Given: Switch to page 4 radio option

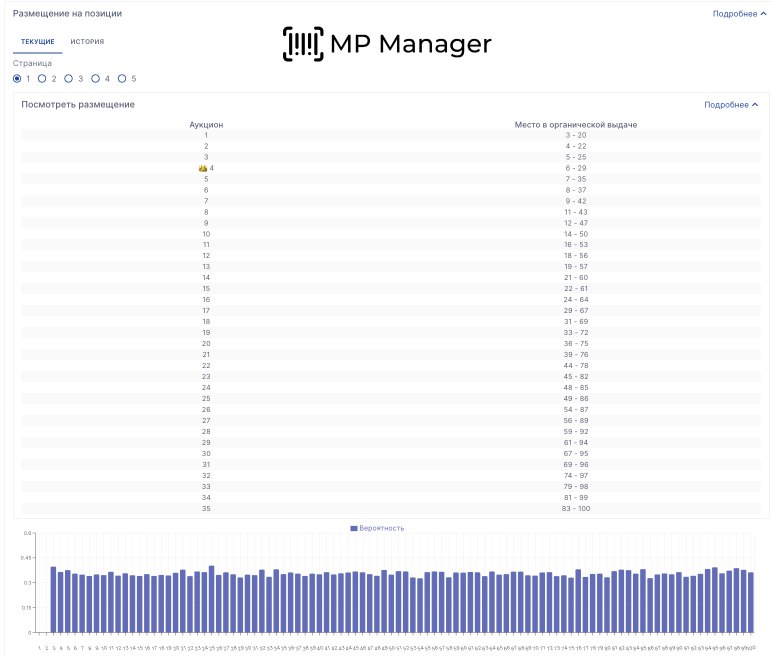Looking at the screenshot, I should pyautogui.click(x=95, y=78).
